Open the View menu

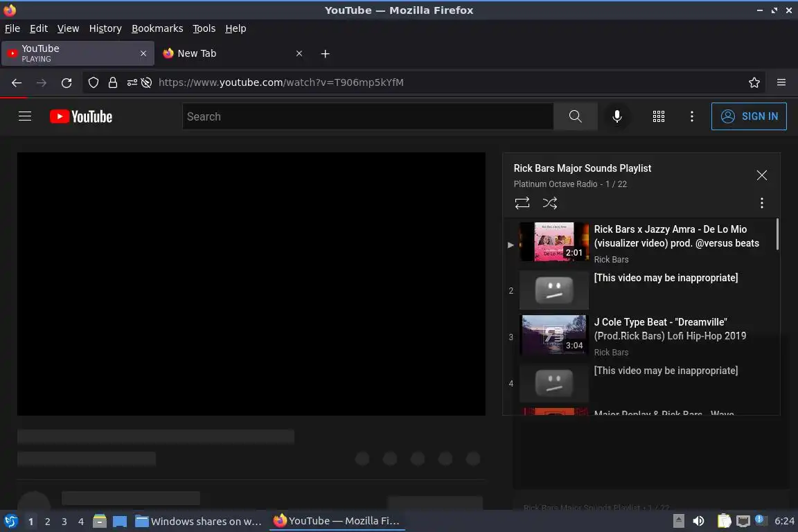68,28
